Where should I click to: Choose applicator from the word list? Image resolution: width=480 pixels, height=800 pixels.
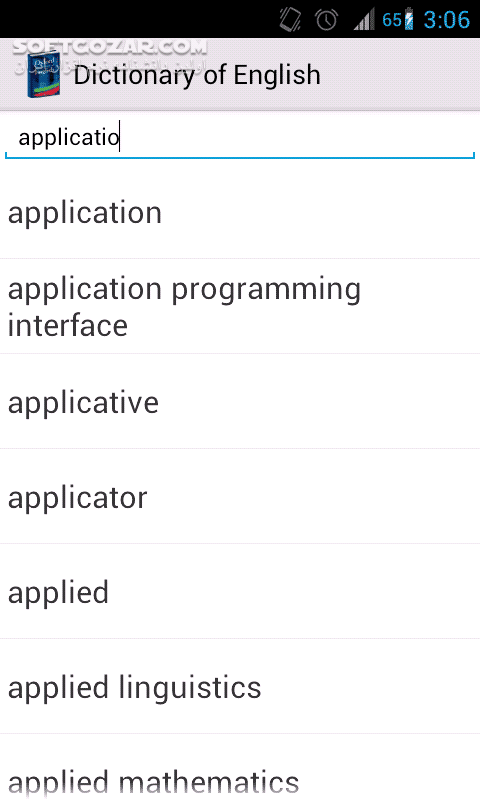pyautogui.click(x=240, y=497)
